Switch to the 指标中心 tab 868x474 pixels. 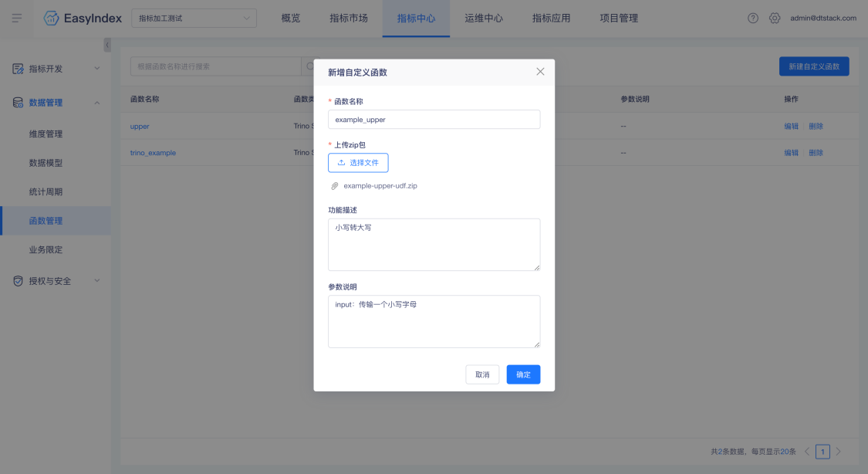click(x=417, y=19)
